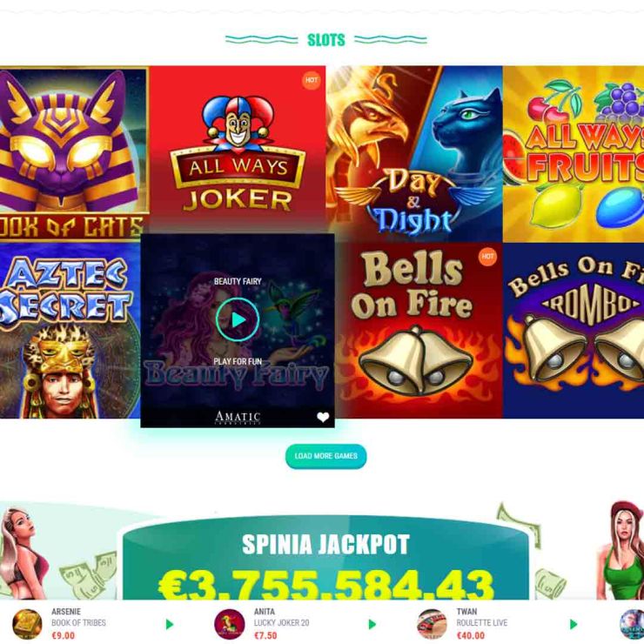Open Book of Cats slot
Viewport: 644px width, 644px height.
click(74, 154)
